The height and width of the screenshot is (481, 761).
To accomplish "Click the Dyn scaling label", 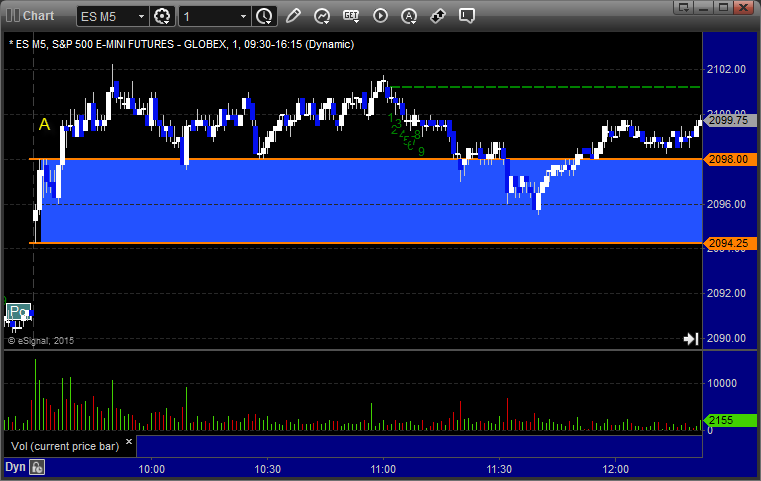I will [15, 467].
